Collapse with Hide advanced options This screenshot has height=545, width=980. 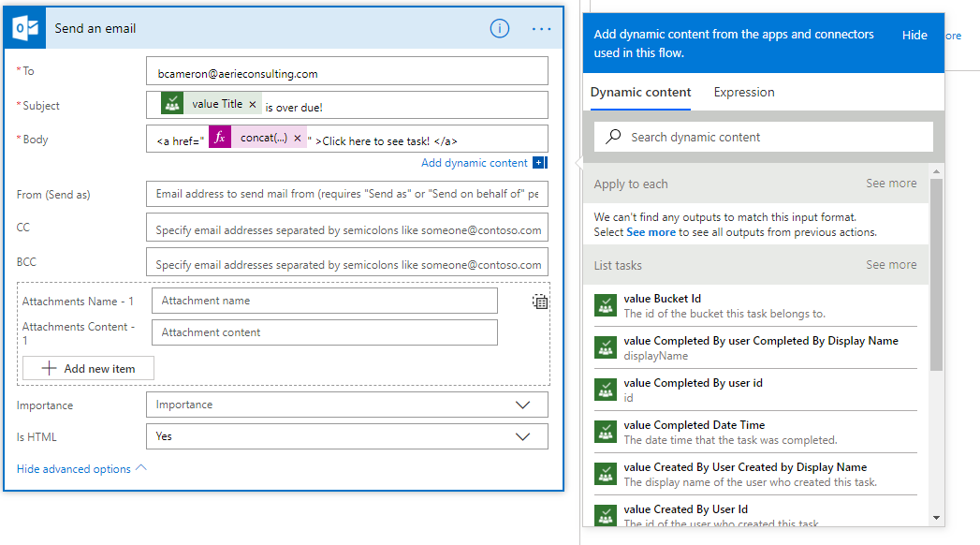tap(81, 469)
